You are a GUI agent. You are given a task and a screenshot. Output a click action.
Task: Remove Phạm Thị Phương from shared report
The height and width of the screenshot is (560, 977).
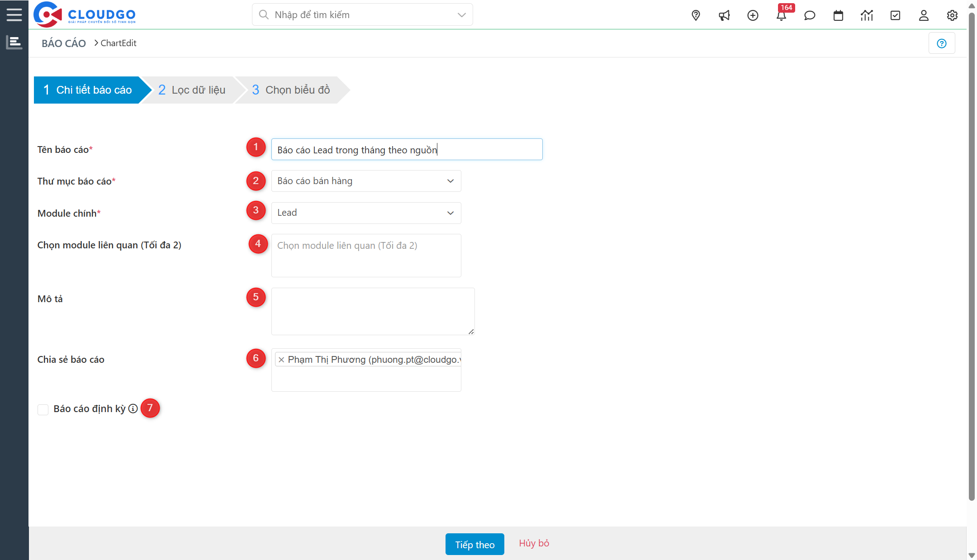[281, 360]
